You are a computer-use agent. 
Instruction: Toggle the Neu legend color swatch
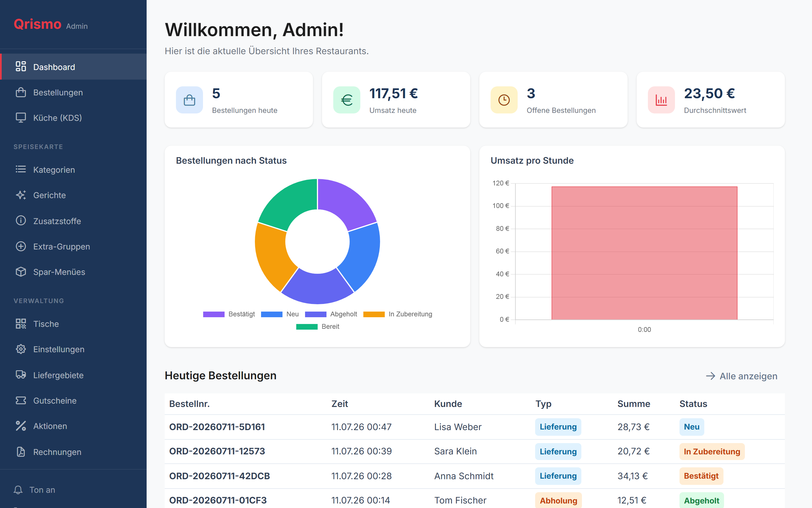(x=272, y=314)
